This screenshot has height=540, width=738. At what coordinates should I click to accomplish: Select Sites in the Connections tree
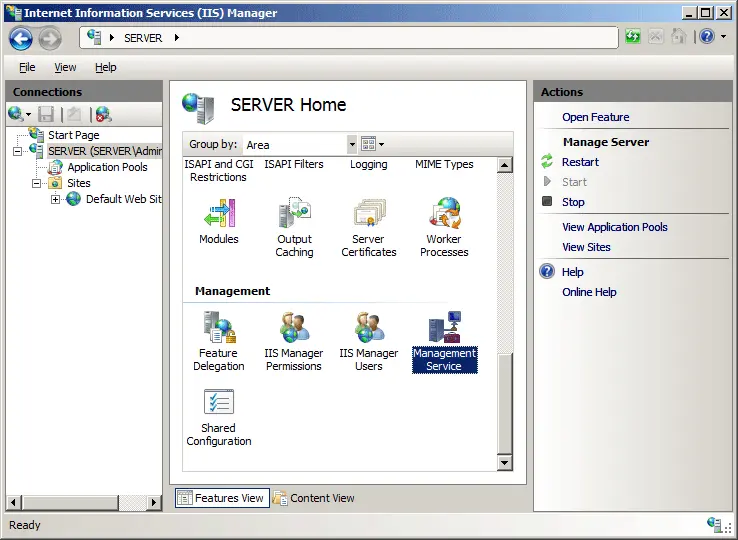coord(79,183)
